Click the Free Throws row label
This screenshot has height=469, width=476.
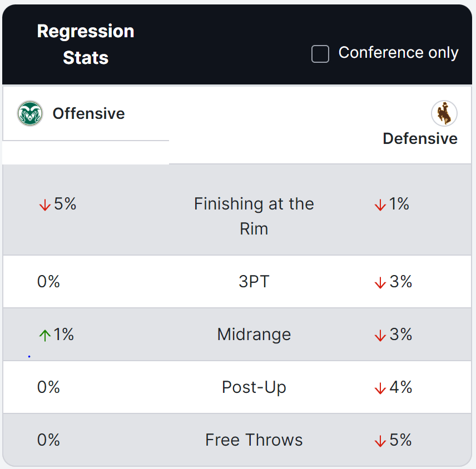coord(254,440)
